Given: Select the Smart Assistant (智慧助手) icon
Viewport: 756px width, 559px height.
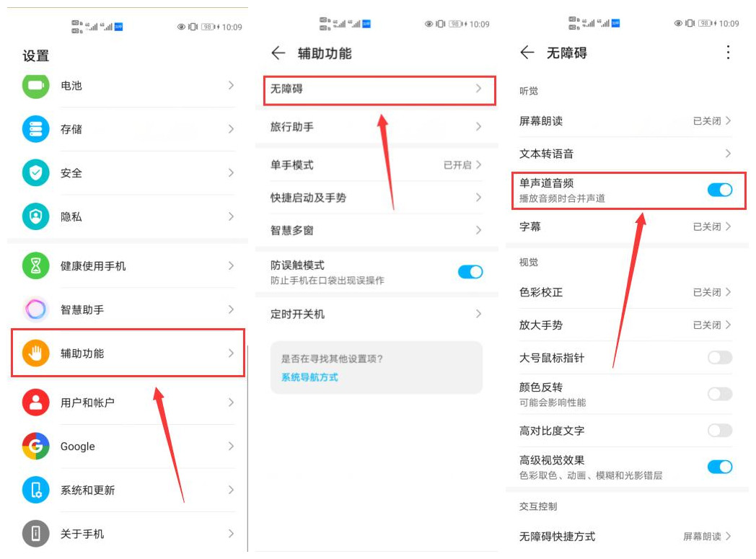Looking at the screenshot, I should 35,310.
